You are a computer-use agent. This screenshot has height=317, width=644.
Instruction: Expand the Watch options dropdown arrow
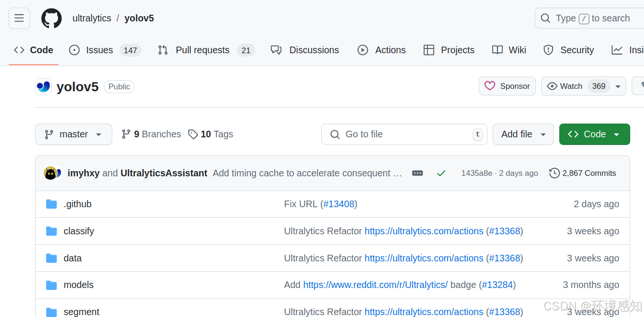tap(618, 86)
